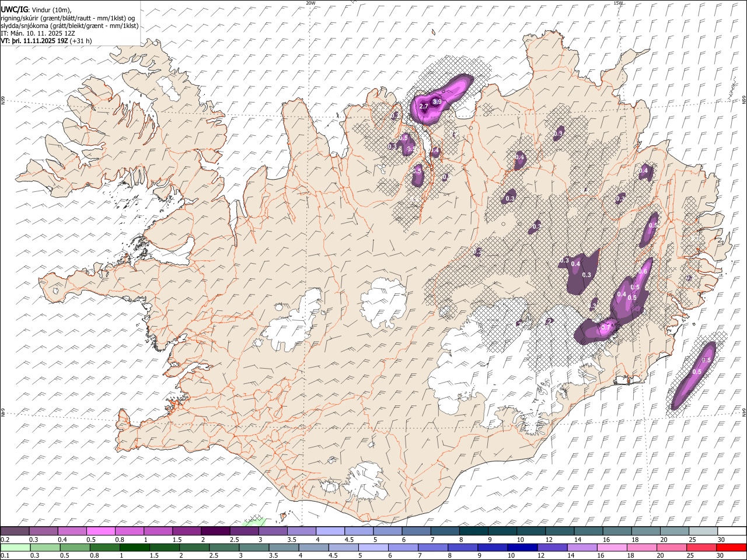Click the 'slydda/snjókoma' legend description line

click(x=69, y=26)
